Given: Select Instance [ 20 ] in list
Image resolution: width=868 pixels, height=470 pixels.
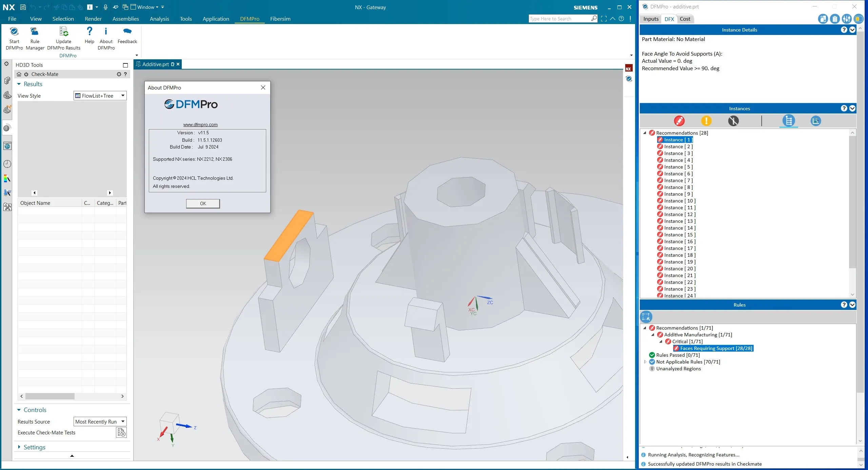Looking at the screenshot, I should [679, 269].
